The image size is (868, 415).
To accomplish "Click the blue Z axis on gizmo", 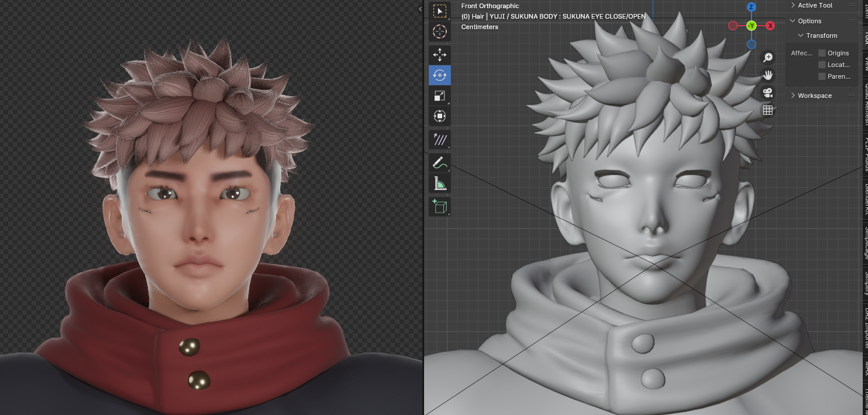I will tap(751, 7).
